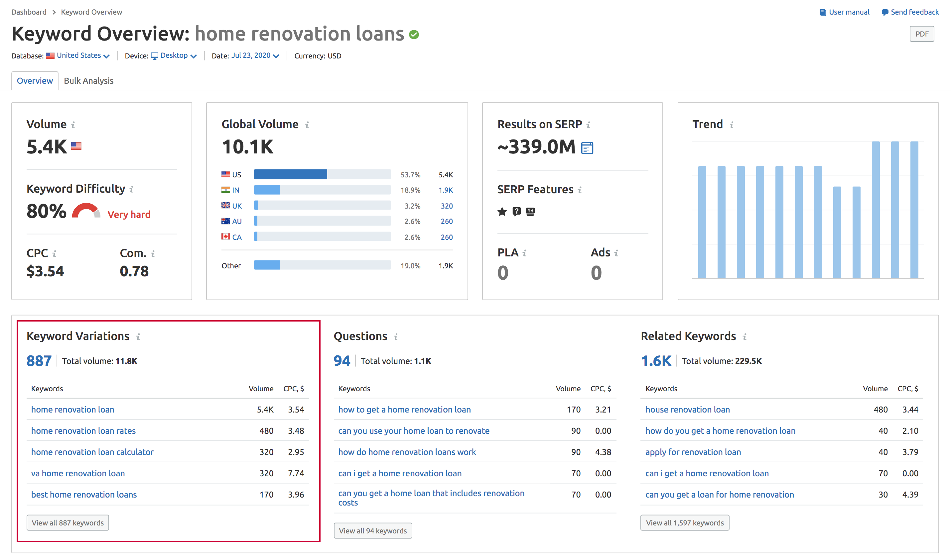Switch to the Bulk Analysis tab

(x=88, y=81)
